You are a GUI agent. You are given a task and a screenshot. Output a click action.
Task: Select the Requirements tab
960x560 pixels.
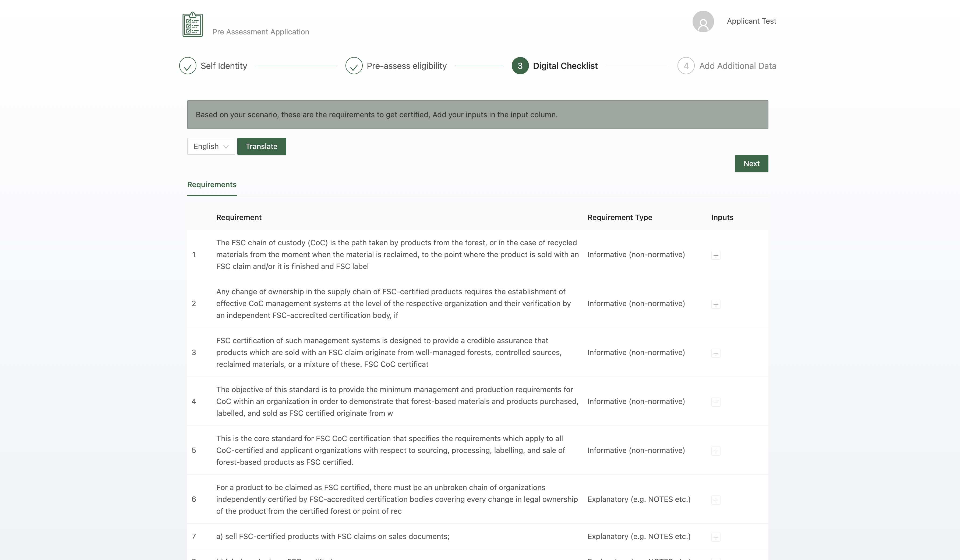211,185
